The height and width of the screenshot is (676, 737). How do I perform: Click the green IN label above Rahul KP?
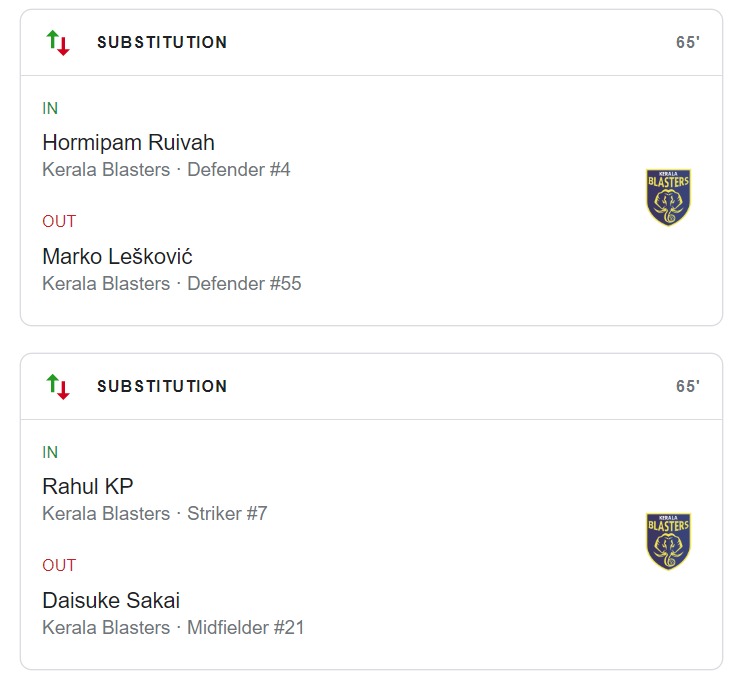[50, 452]
